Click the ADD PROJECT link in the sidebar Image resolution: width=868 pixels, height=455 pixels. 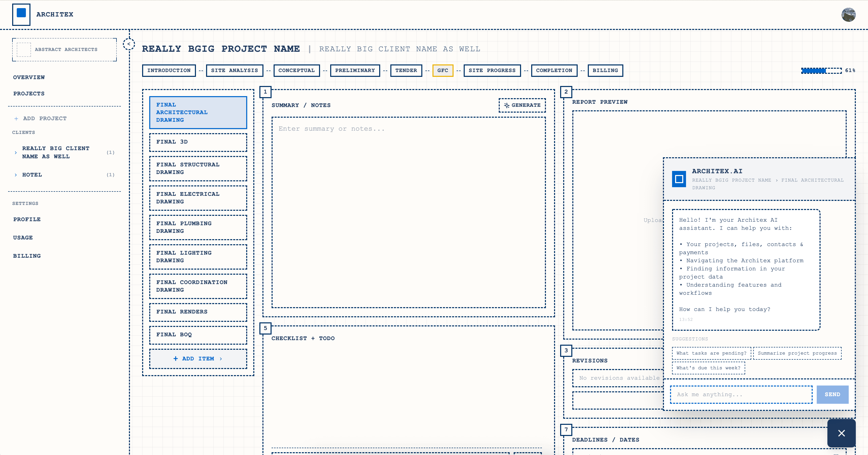40,118
